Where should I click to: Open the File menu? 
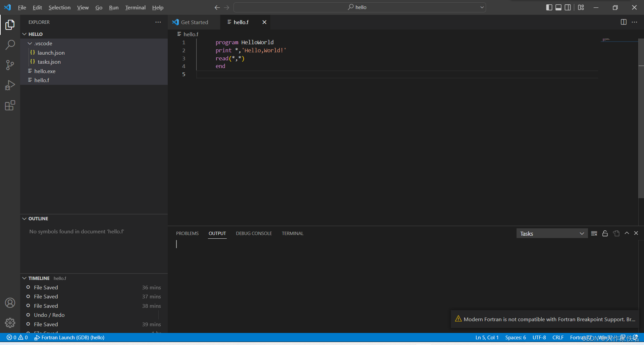click(22, 7)
